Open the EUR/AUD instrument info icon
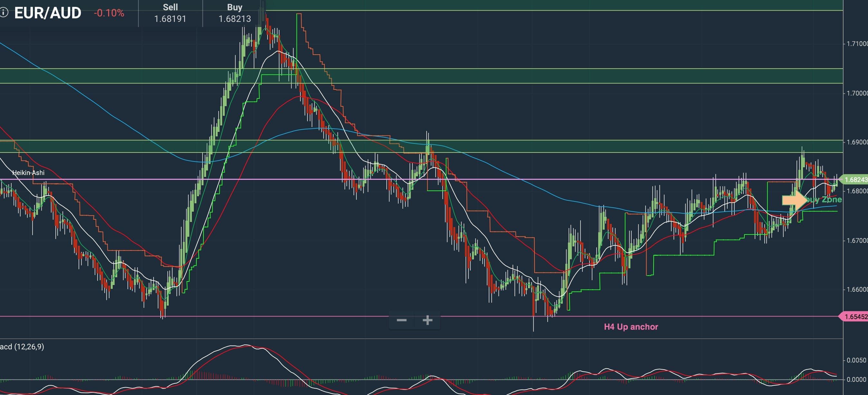This screenshot has height=395, width=868. (x=3, y=13)
